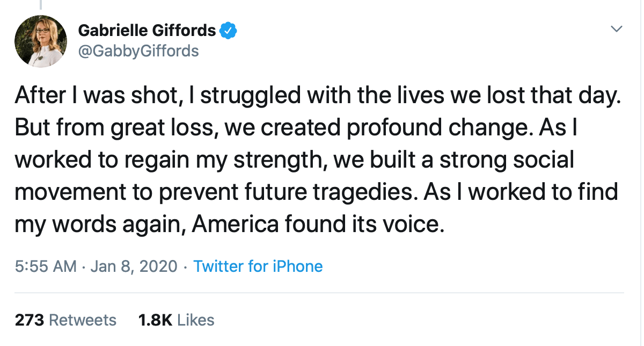Screen dimensions: 644x346
Task: Open Gabrielle Giffords' profile picture
Action: pyautogui.click(x=40, y=41)
